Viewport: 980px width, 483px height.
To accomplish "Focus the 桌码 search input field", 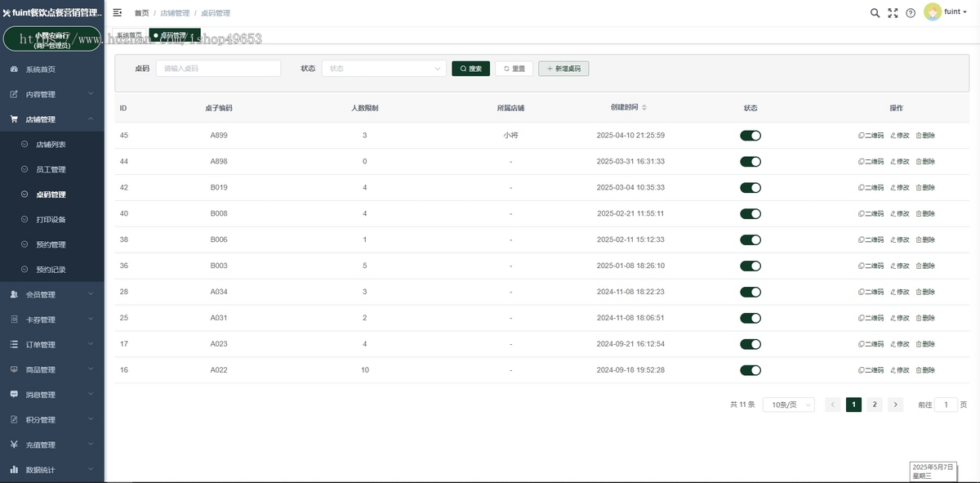I will pos(218,69).
